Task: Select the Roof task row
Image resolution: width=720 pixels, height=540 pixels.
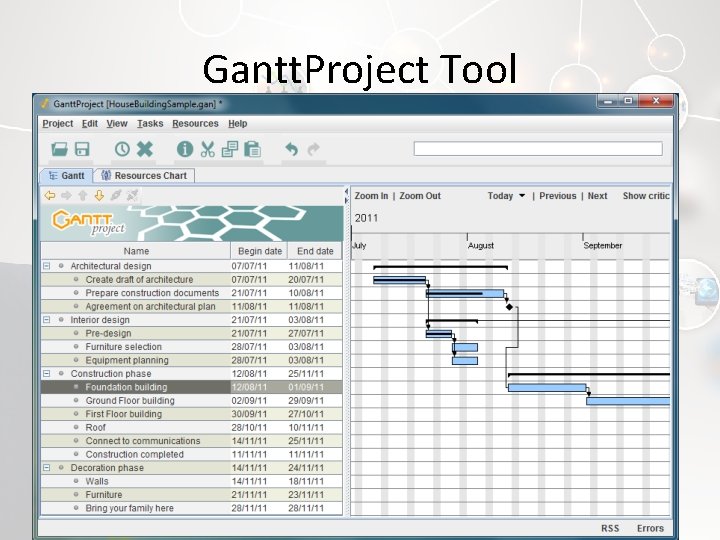Action: pyautogui.click(x=191, y=427)
